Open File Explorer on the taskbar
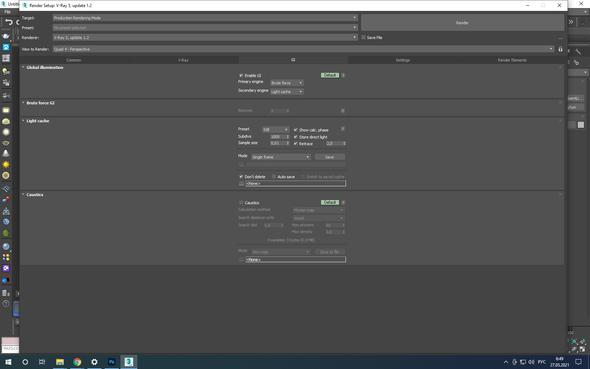The image size is (590, 369). point(60,362)
